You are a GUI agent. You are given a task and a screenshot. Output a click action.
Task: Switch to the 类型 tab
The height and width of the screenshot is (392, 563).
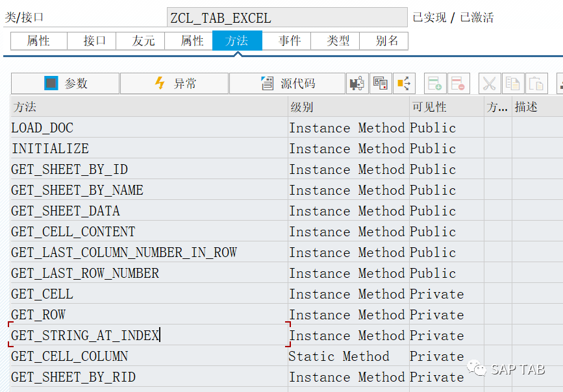(335, 41)
